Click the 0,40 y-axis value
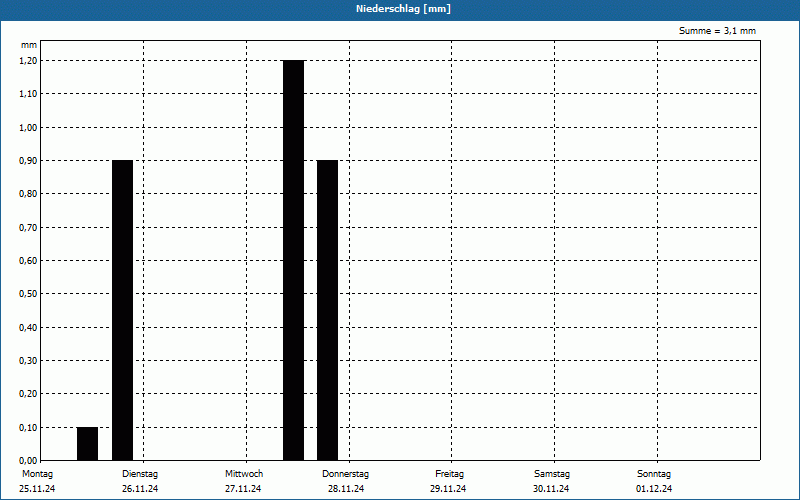The width and height of the screenshot is (800, 500). click(28, 328)
